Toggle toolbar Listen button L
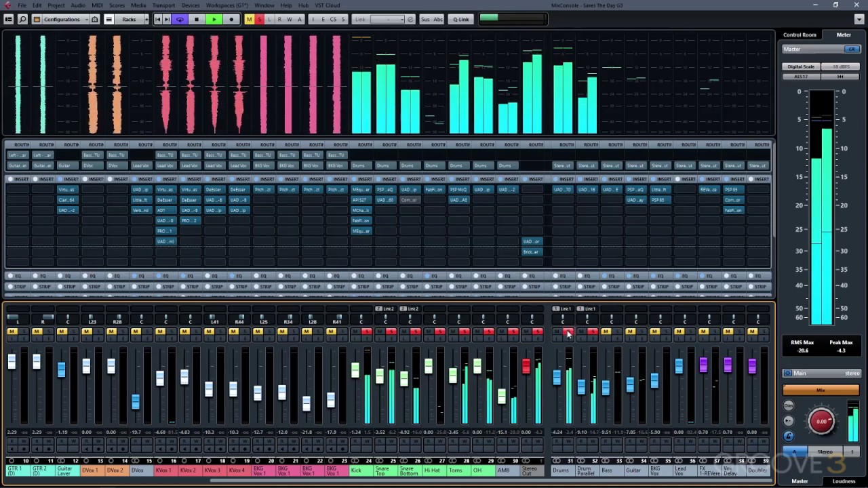Viewport: 868px width, 488px height. (x=269, y=19)
